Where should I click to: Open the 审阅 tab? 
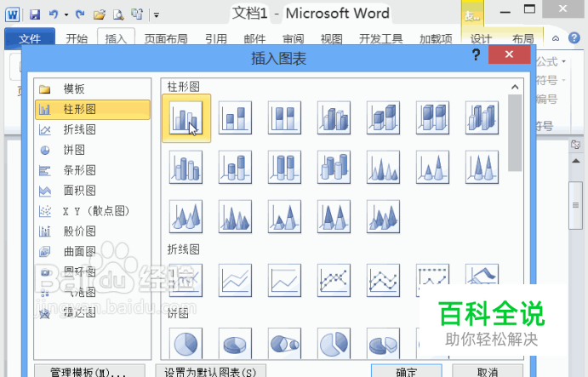pos(294,38)
